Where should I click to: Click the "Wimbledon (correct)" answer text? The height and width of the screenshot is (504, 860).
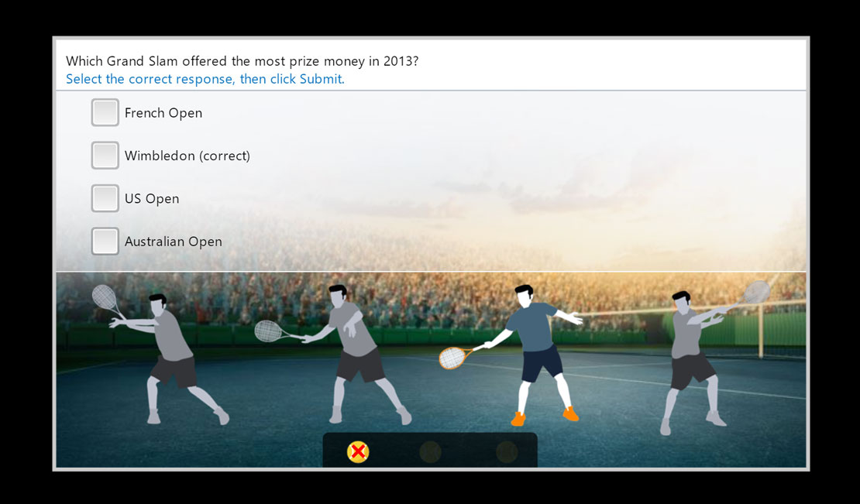187,156
